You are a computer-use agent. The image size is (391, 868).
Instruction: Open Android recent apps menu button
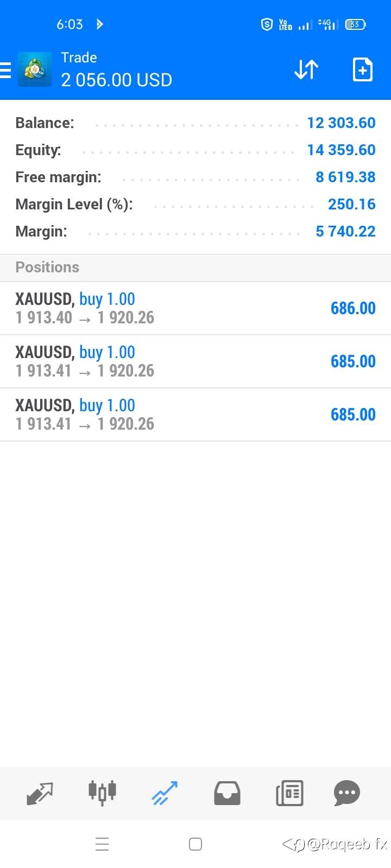(102, 844)
